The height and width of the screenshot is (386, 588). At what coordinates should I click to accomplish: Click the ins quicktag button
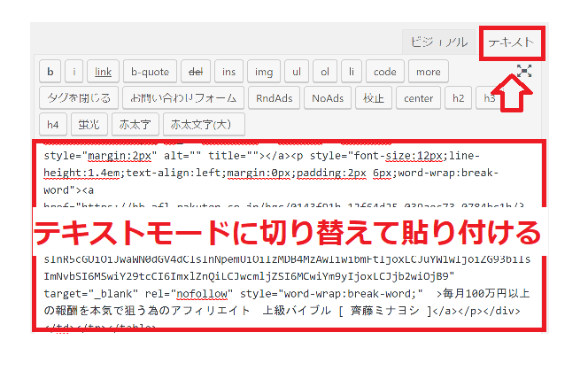[228, 71]
